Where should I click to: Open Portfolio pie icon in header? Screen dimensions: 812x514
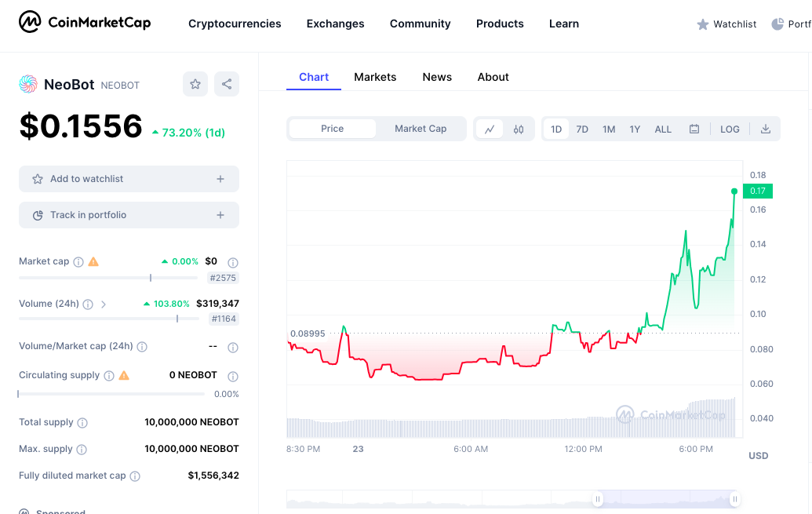(777, 24)
